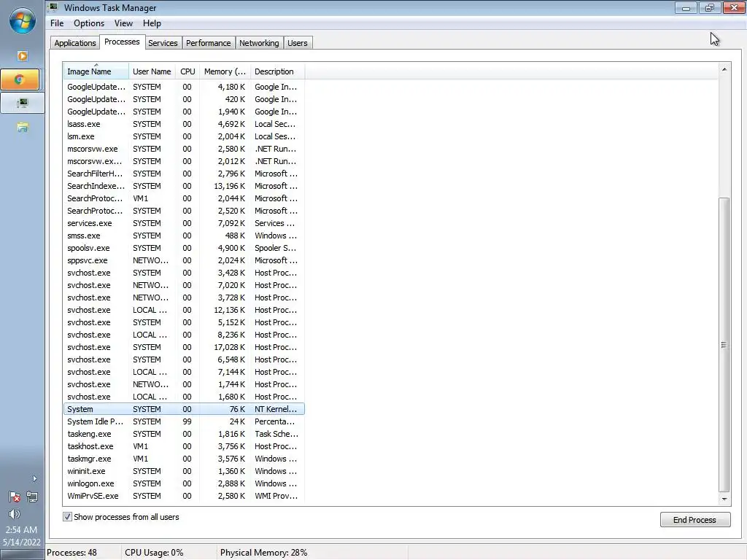The height and width of the screenshot is (560, 747).
Task: Select SearchProtoc... row owned by VM1
Action: coord(184,198)
